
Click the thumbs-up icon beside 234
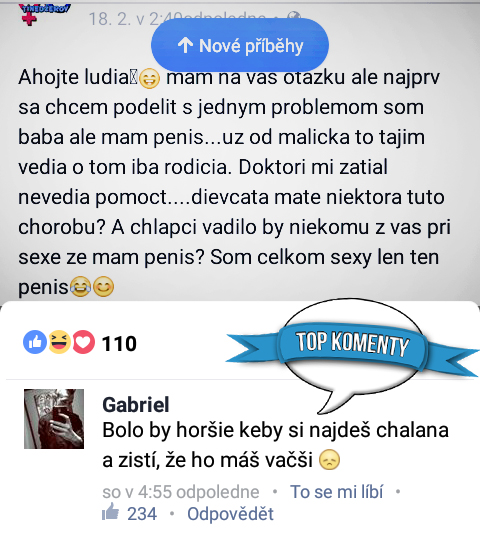110,512
